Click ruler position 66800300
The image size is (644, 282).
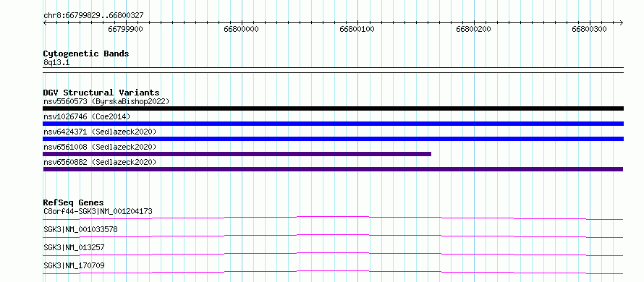(590, 29)
